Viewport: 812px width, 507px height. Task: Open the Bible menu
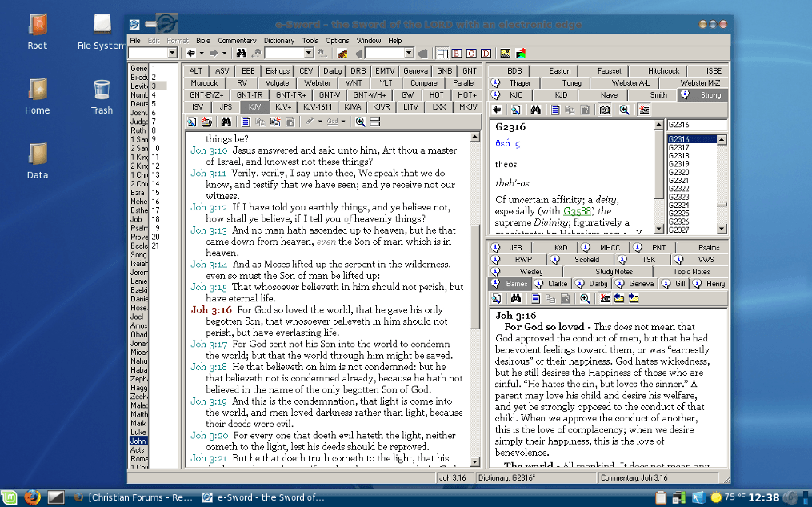pyautogui.click(x=203, y=41)
